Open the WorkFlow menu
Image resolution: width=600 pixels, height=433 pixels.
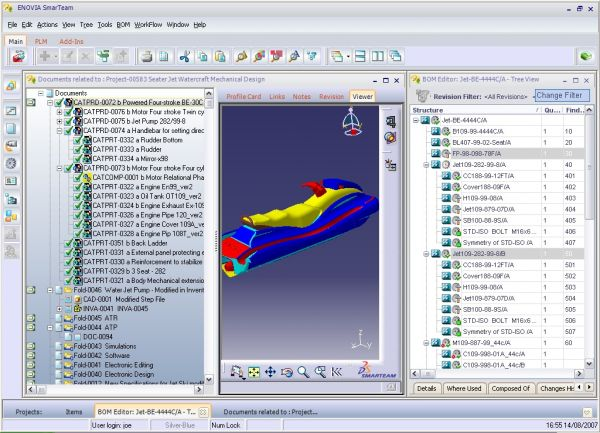(148, 25)
